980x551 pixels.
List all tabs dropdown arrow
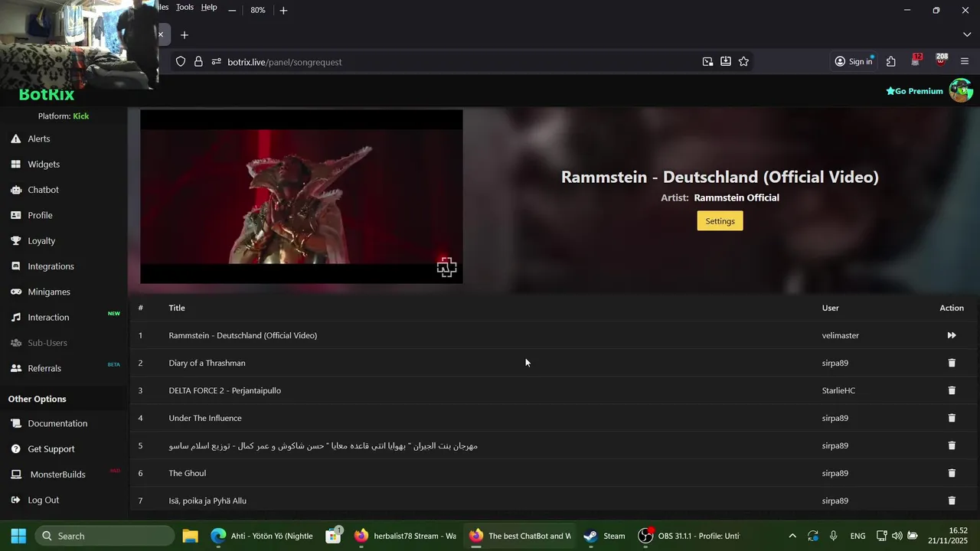pos(967,35)
